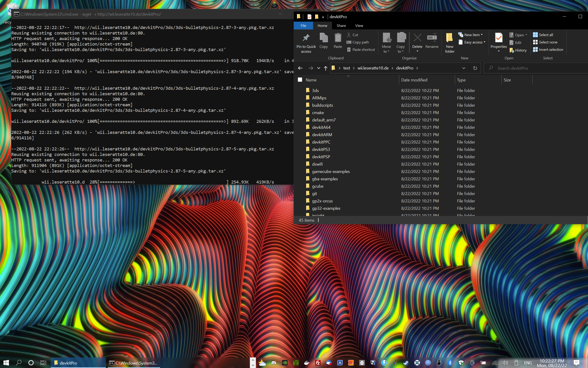Click Invert selection in ribbon
Screen dimensions: 588x368
[x=548, y=49]
